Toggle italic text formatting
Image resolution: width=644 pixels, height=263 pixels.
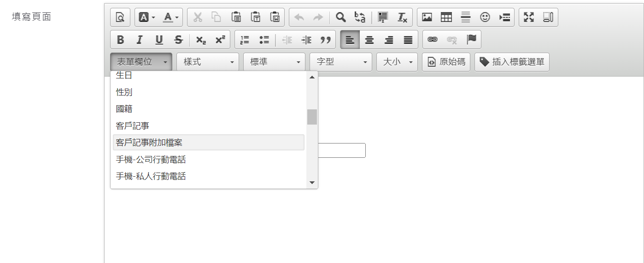pyautogui.click(x=140, y=40)
